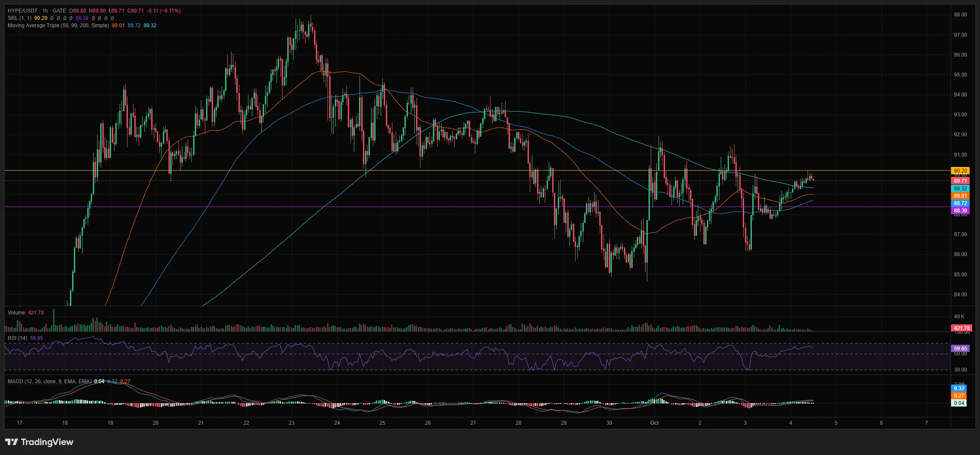Select the MACD (12, 26, close, 9) legend name

pos(50,381)
